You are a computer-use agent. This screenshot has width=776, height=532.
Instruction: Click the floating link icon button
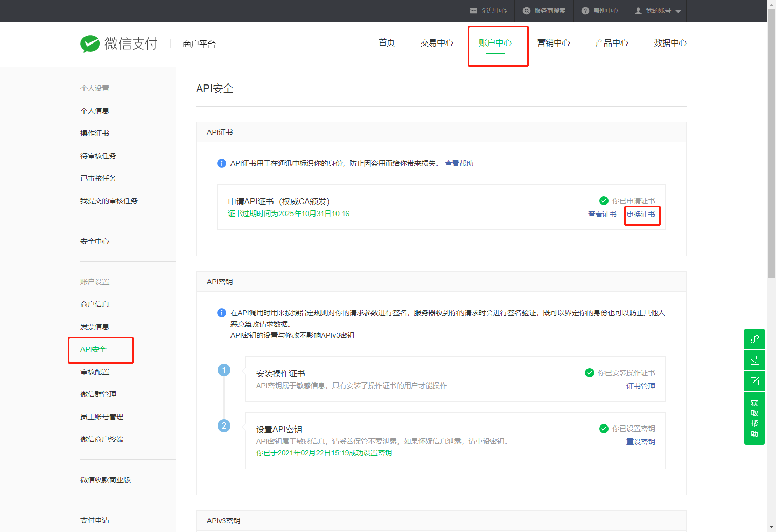coord(754,339)
